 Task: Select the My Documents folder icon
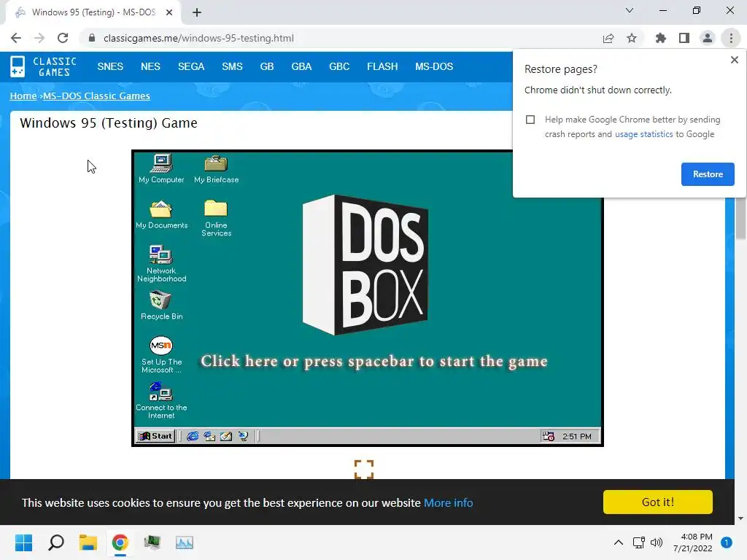click(161, 215)
